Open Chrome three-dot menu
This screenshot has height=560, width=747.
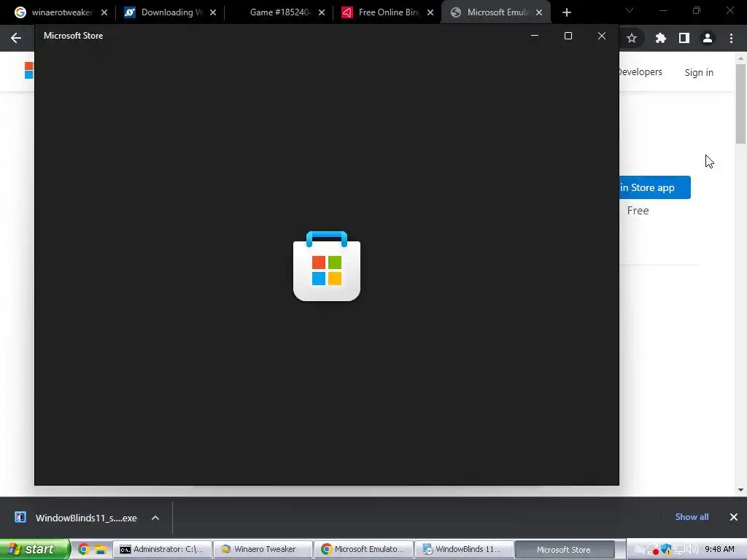731,38
